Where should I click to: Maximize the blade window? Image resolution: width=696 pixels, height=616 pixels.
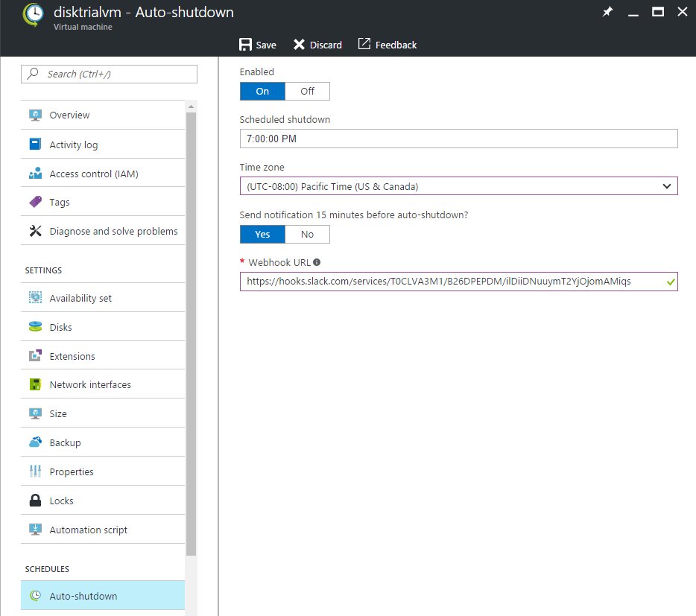point(658,12)
